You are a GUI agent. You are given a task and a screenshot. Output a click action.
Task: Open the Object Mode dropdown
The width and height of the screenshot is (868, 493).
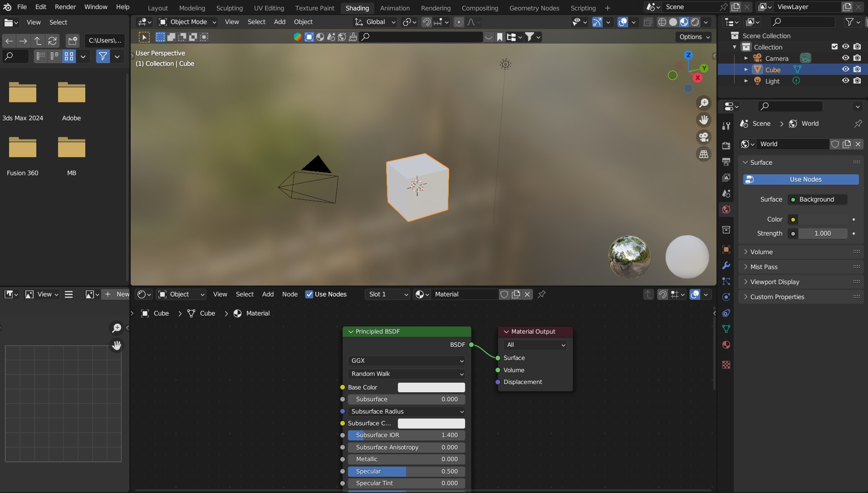188,22
